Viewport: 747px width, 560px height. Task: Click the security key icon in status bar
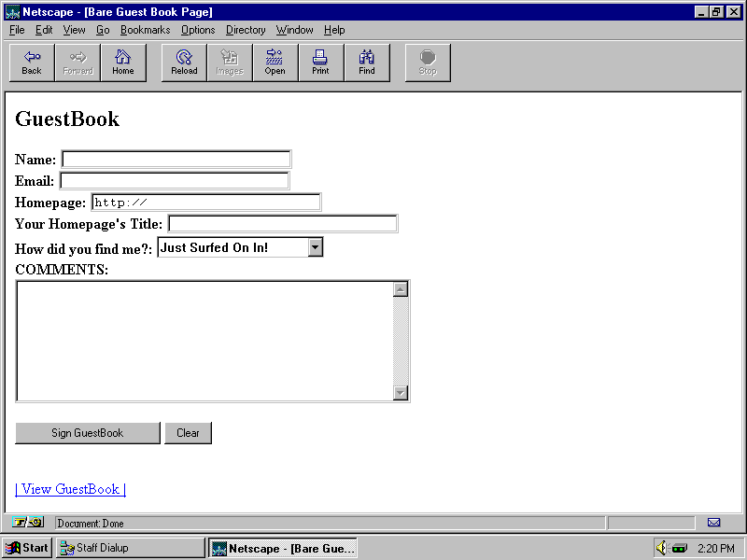pyautogui.click(x=28, y=523)
